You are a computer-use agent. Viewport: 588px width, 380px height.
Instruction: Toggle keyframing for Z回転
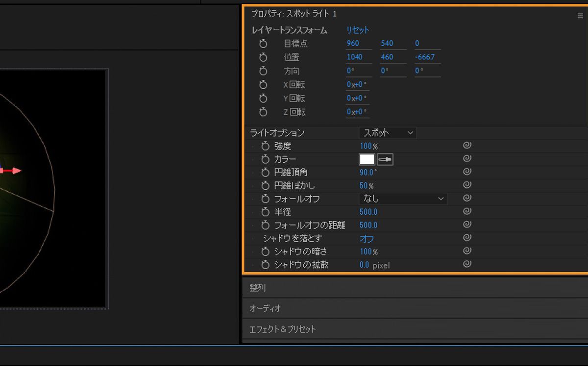263,112
